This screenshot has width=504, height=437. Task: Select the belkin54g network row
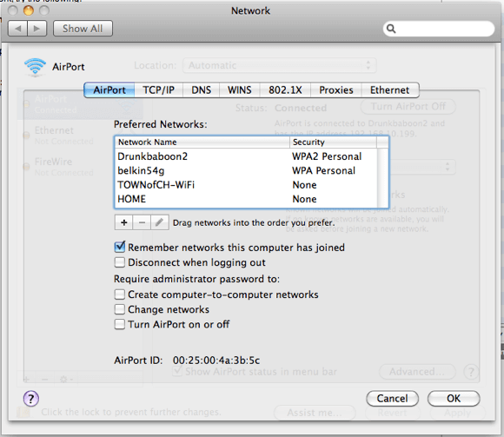point(246,170)
